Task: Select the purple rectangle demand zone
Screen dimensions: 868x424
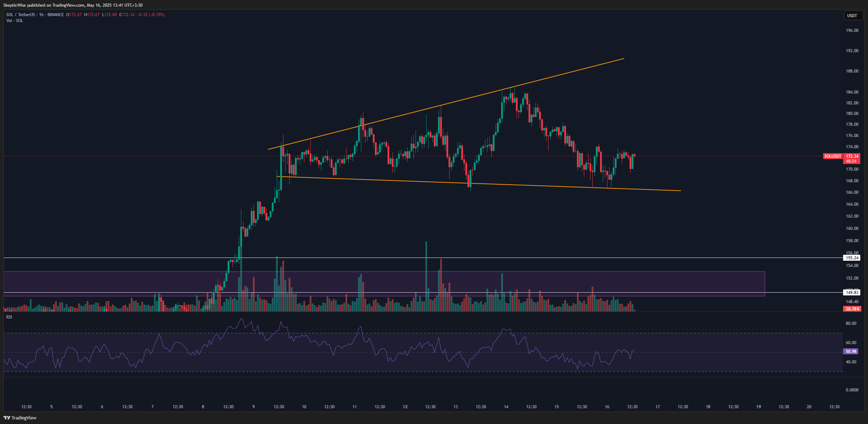Action: (384, 284)
